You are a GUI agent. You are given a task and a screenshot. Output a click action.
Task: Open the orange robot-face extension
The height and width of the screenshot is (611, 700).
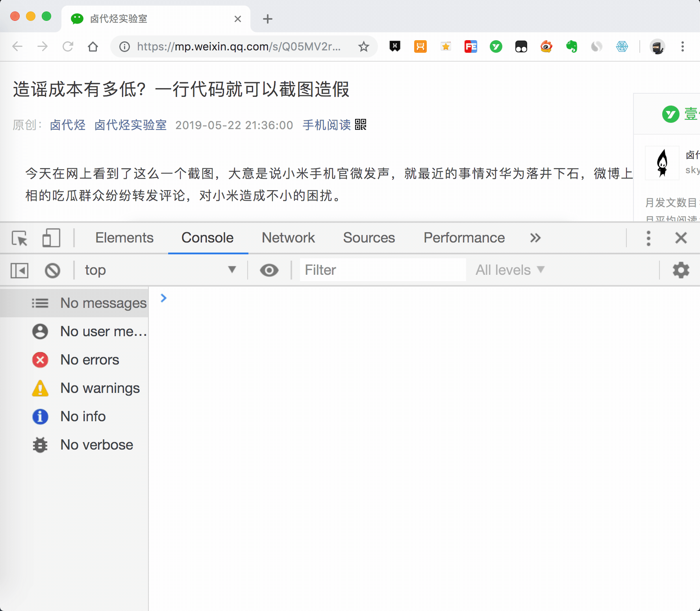point(420,46)
